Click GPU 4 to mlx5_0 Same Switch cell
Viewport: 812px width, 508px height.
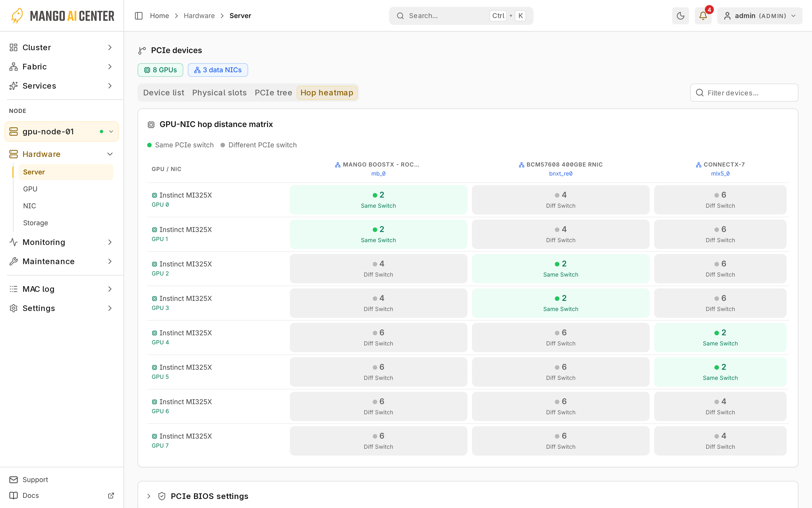pos(720,337)
